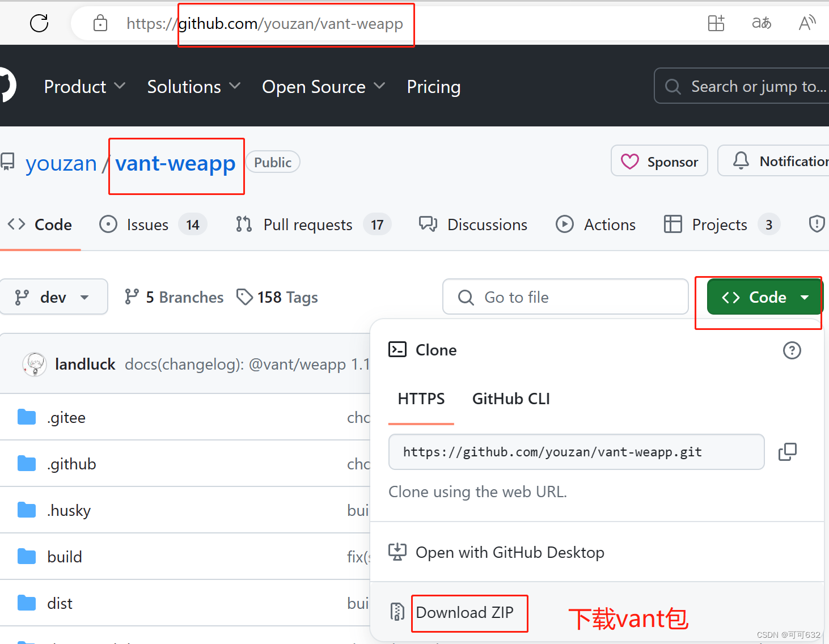The image size is (829, 644).
Task: Click the Pull requests count badge 17
Action: coord(377,224)
